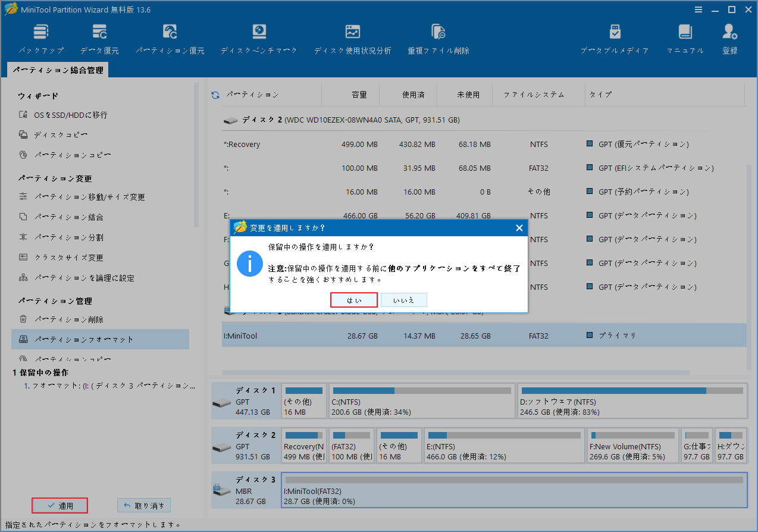Start 重複ファイル削除 duplicate file finder
Screen dimensions: 758x532
point(438,37)
